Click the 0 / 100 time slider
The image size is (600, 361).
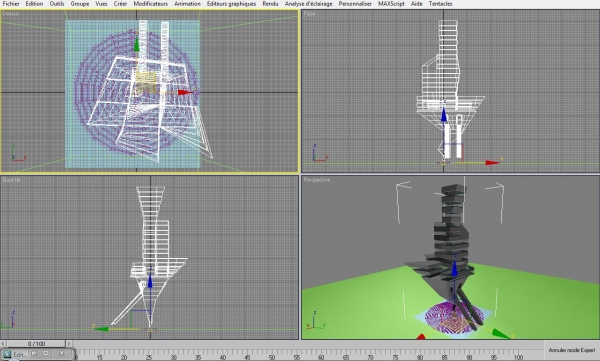[36, 344]
